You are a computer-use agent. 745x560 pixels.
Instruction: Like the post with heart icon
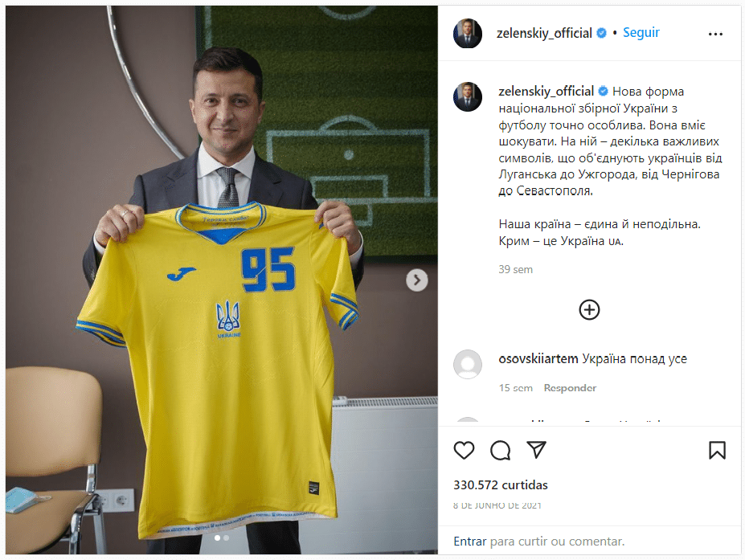pyautogui.click(x=464, y=450)
